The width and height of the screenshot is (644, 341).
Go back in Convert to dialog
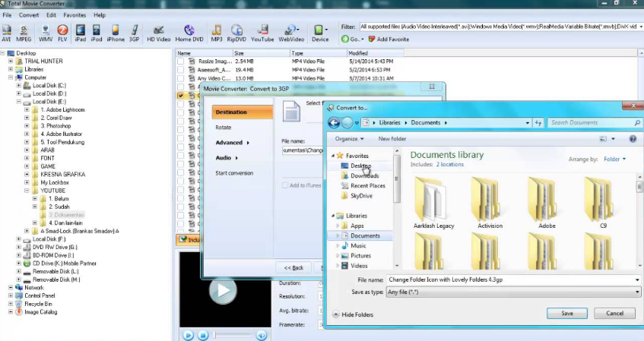tap(334, 123)
